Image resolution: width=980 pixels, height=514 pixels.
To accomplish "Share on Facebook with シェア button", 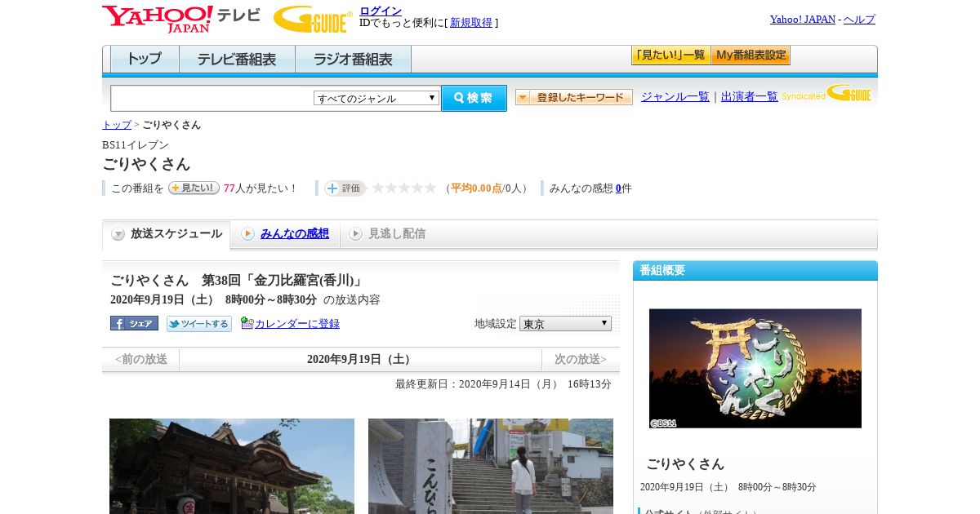I will point(134,323).
